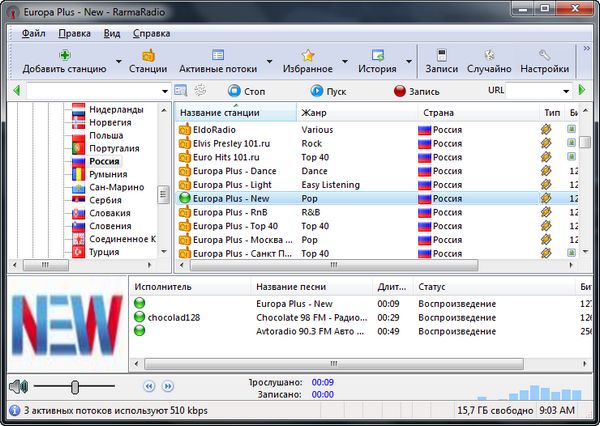
Task: Open the История dropdown arrow
Action: [409, 62]
